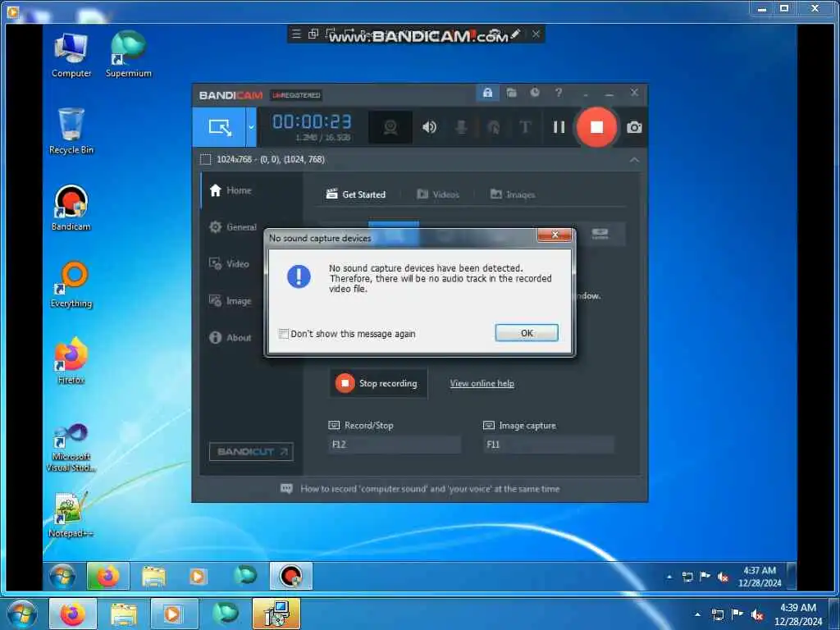
Task: Click the inner Start button in recorded desktop
Action: pyautogui.click(x=62, y=577)
